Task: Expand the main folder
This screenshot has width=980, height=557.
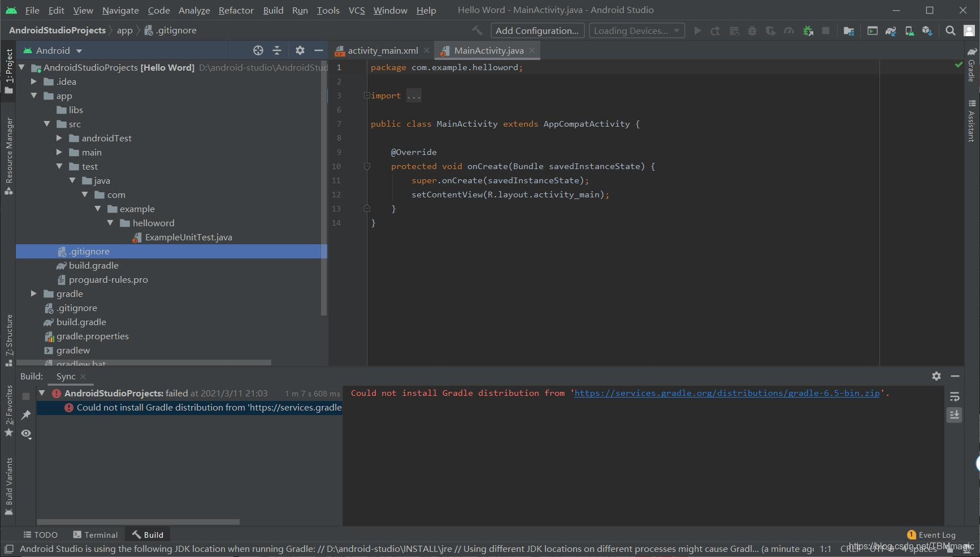Action: click(x=59, y=152)
